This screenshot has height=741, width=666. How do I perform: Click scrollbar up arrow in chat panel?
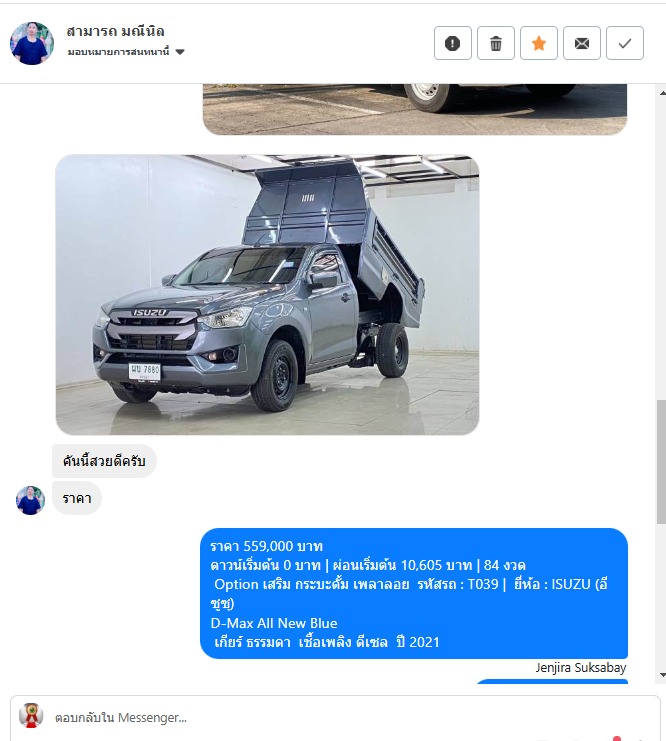(x=662, y=93)
